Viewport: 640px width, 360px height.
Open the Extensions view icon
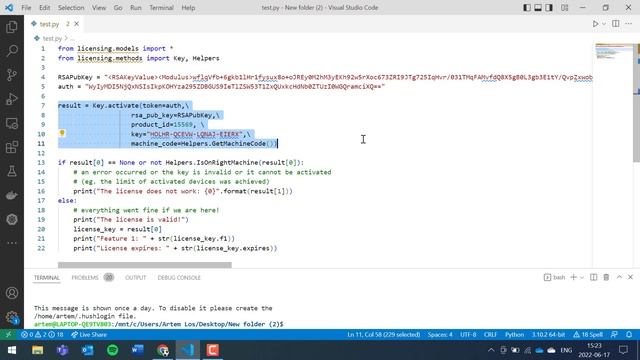click(x=12, y=147)
